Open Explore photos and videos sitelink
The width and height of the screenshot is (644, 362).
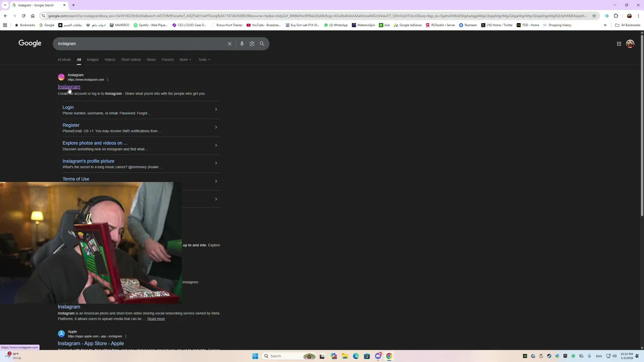[95, 143]
